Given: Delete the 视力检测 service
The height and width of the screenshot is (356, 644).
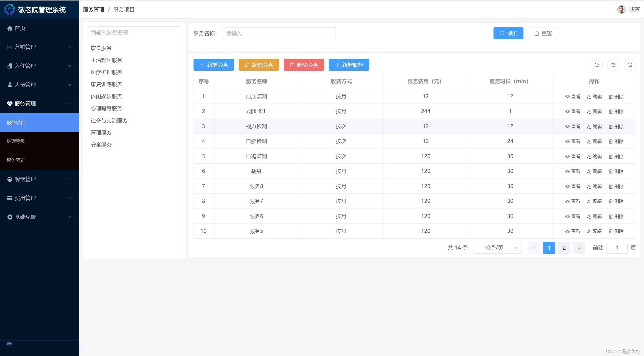Looking at the screenshot, I should [x=616, y=127].
